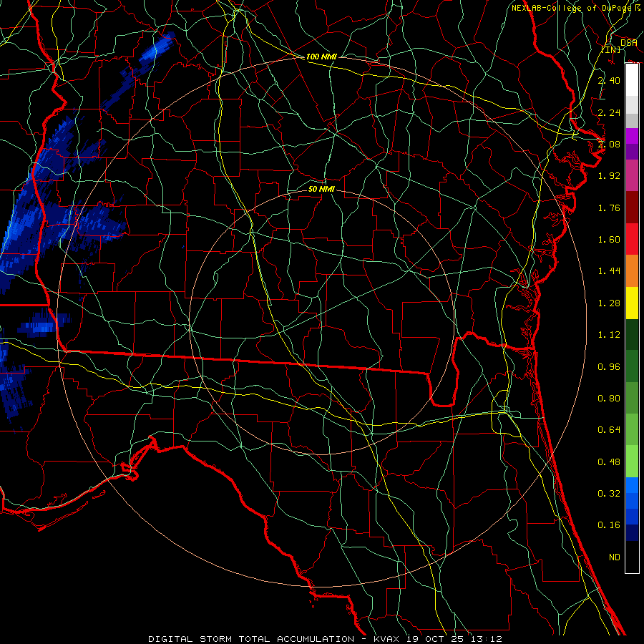Pick the yellow swatch beside 1.28
The width and height of the screenshot is (644, 644).
pyautogui.click(x=632, y=303)
